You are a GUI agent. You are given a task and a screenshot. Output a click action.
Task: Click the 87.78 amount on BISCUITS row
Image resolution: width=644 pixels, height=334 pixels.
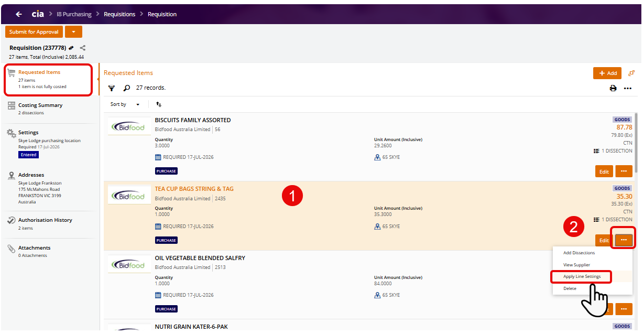[624, 127]
